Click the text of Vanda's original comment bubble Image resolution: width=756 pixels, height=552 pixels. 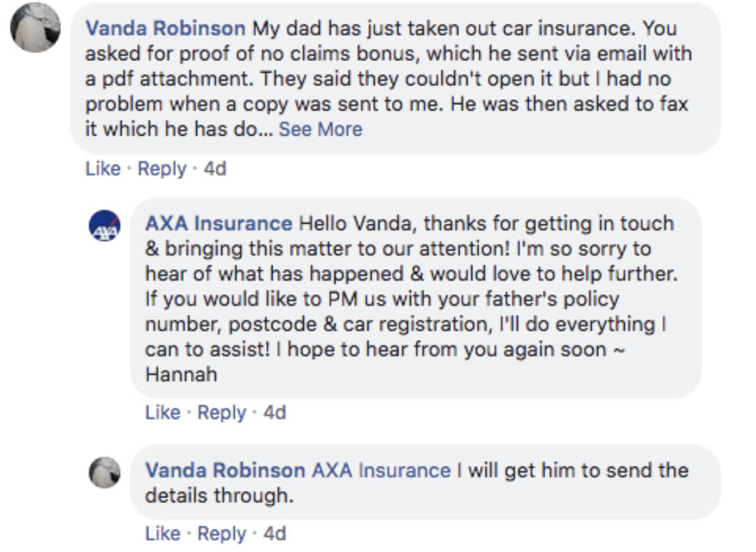(x=391, y=79)
